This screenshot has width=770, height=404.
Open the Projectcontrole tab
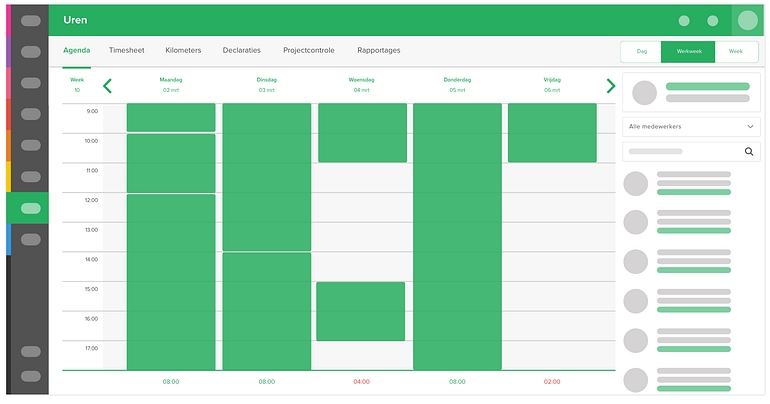pyautogui.click(x=308, y=50)
